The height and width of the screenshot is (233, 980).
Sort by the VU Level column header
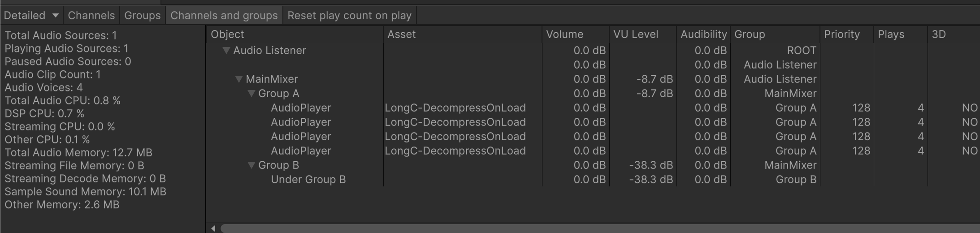(x=635, y=35)
